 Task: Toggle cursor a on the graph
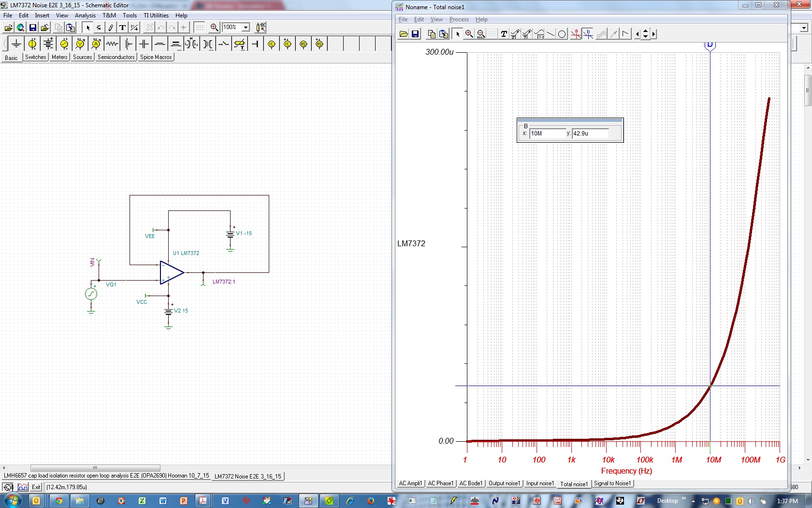click(576, 34)
